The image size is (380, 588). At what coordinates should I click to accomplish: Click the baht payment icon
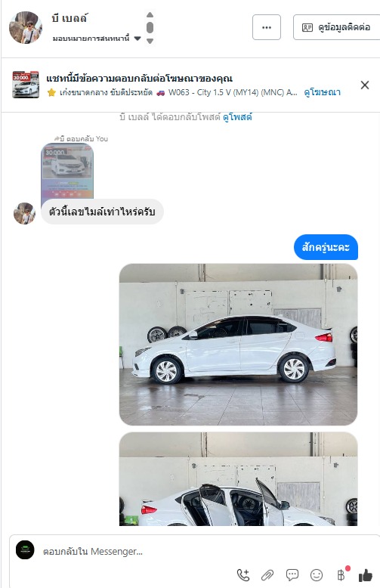click(x=341, y=575)
